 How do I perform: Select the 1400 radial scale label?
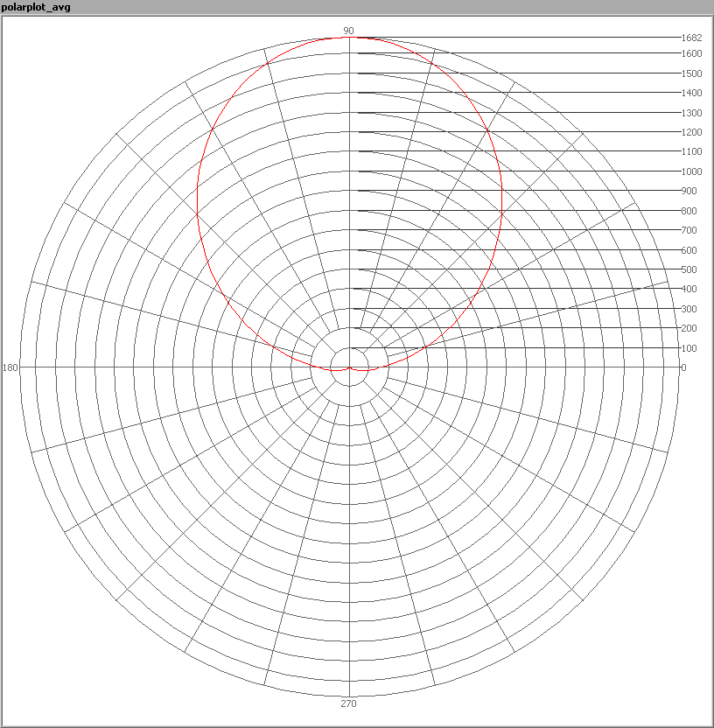point(691,93)
